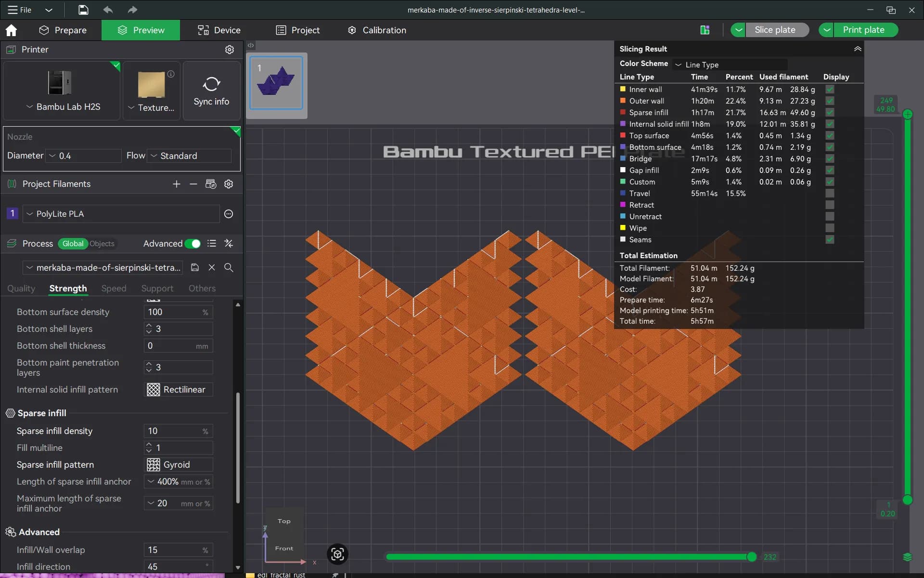Discard process preset changes X
The height and width of the screenshot is (578, 924).
212,267
